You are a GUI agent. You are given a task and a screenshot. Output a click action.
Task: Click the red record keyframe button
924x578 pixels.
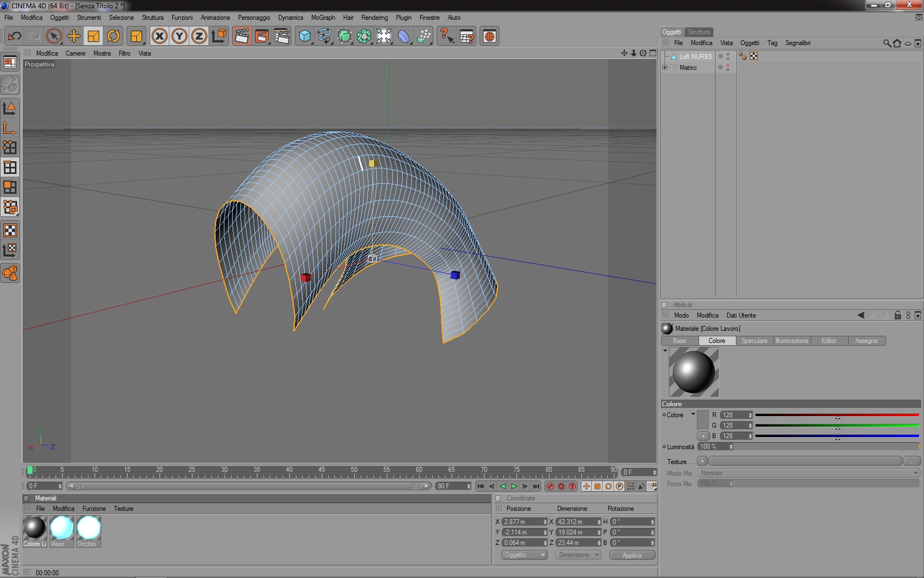pyautogui.click(x=550, y=486)
